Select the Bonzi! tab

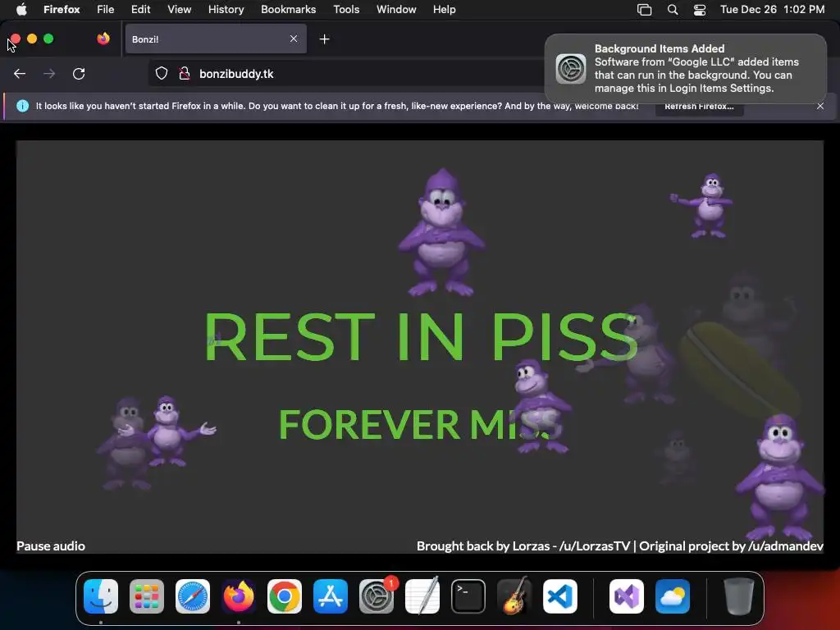[216, 39]
